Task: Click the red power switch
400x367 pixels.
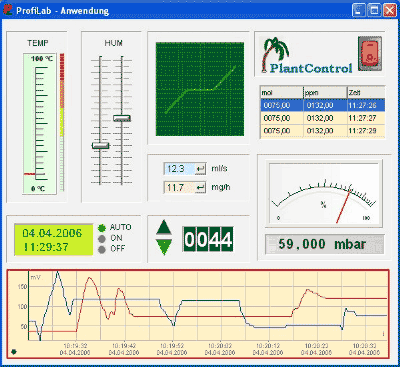Action: 370,54
